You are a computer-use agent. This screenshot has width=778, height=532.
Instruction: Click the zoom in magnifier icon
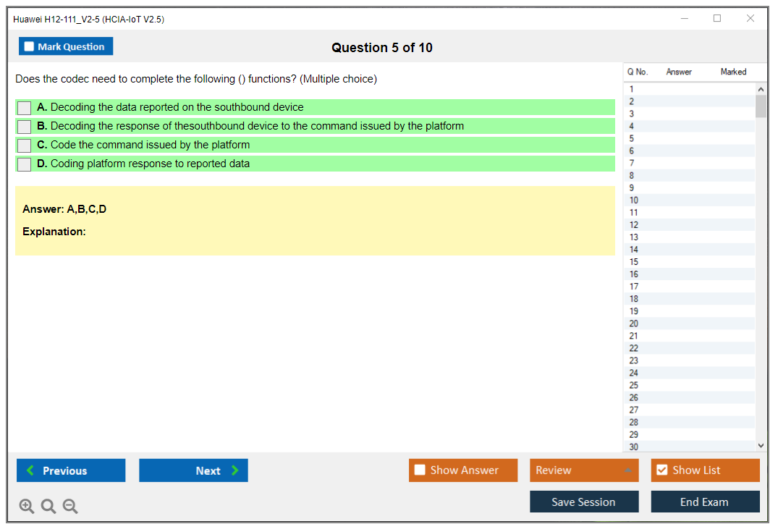(27, 507)
